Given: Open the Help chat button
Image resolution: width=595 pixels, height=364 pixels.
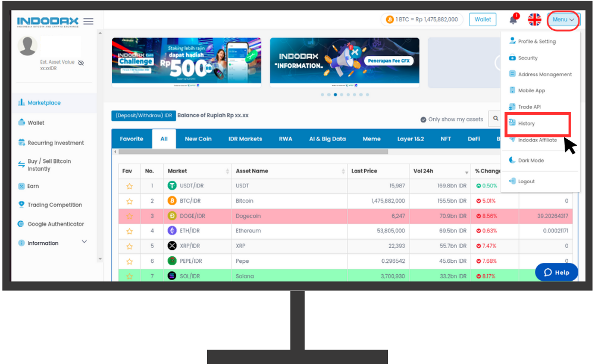Looking at the screenshot, I should [x=557, y=272].
